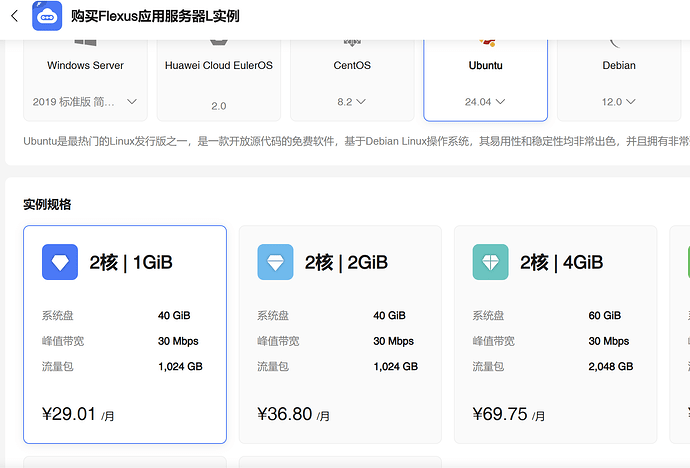Click the Windows Server logo icon
Screen dimensions: 690x468
coord(85,43)
